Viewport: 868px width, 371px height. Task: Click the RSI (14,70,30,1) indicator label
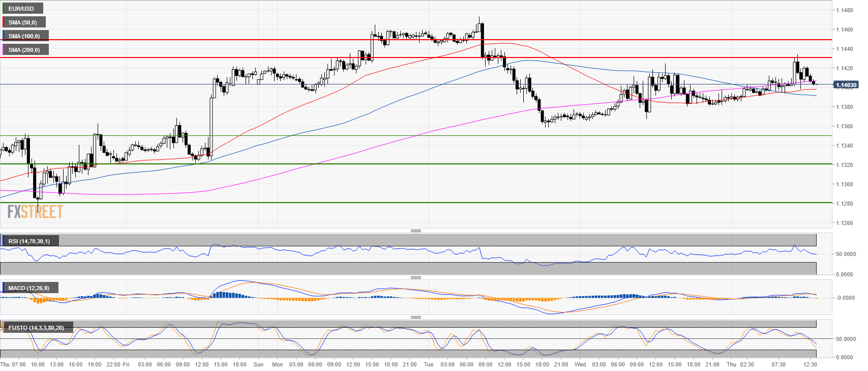[x=29, y=241]
